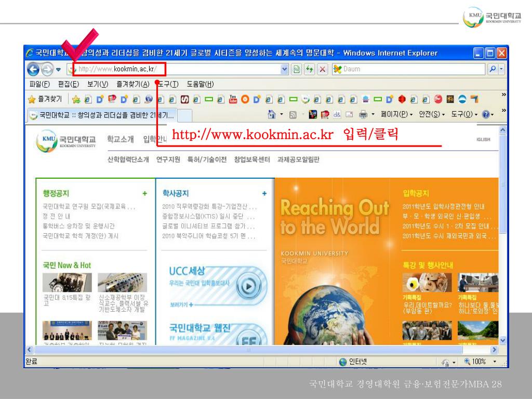
Task: Click the Home house icon in command bar
Action: (271, 114)
